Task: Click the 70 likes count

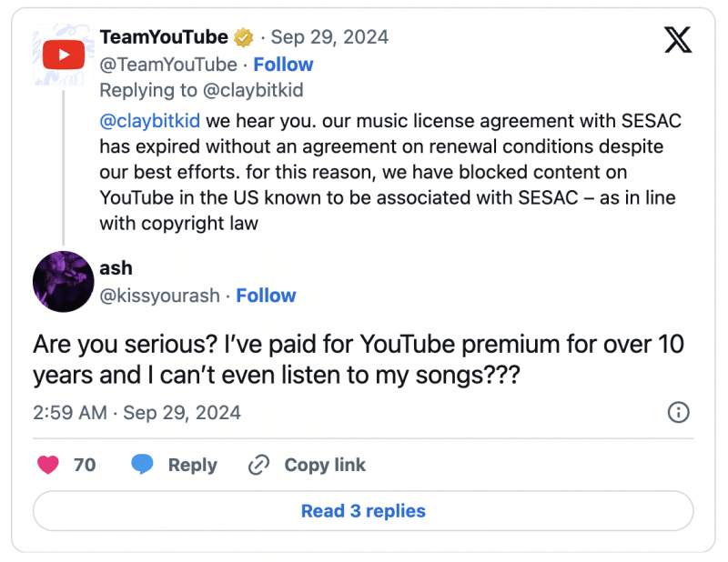Action: (x=85, y=465)
